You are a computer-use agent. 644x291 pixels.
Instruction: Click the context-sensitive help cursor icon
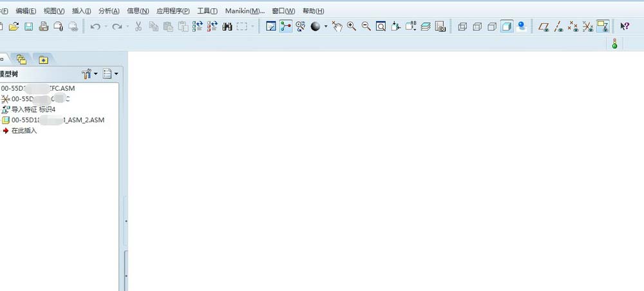(x=625, y=26)
